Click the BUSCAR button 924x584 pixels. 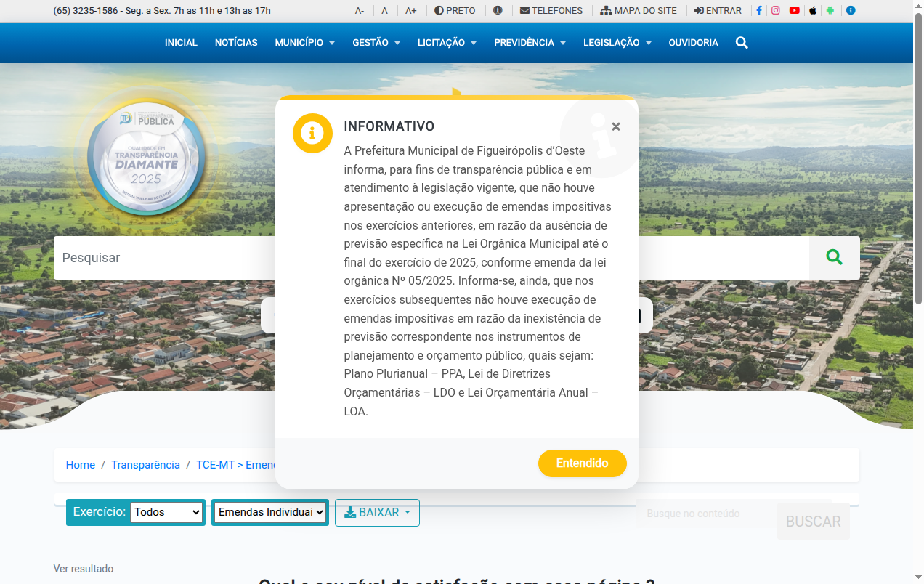(814, 521)
